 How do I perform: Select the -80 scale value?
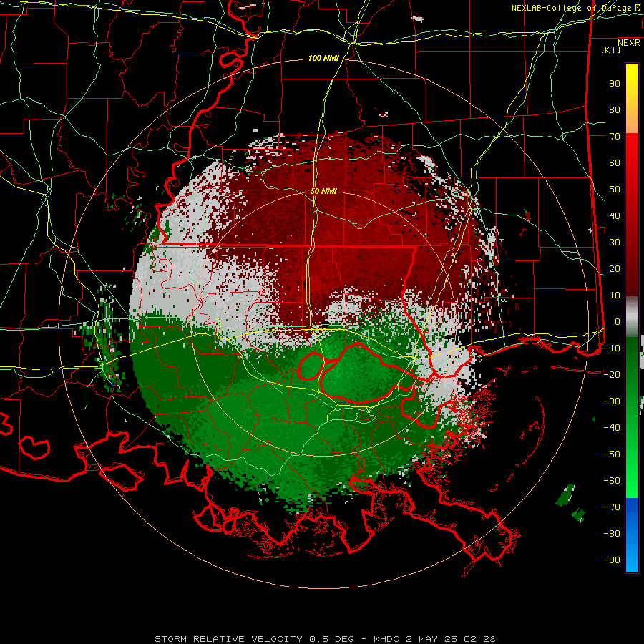click(612, 534)
